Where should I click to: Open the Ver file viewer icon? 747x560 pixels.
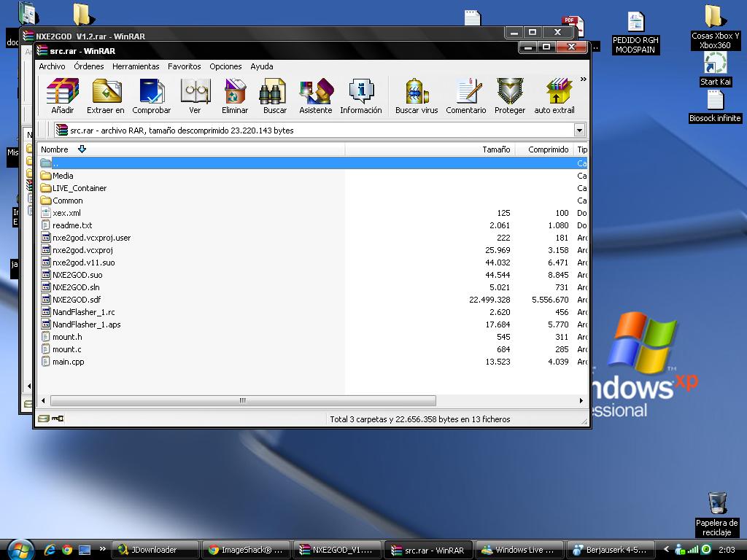point(195,95)
